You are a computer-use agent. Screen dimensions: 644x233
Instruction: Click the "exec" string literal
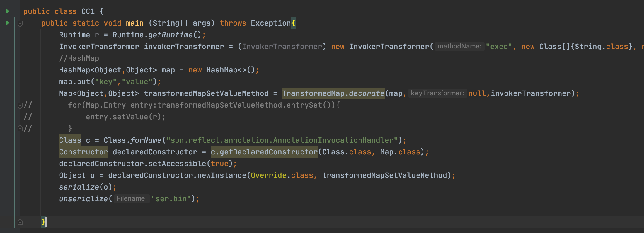pyautogui.click(x=499, y=47)
